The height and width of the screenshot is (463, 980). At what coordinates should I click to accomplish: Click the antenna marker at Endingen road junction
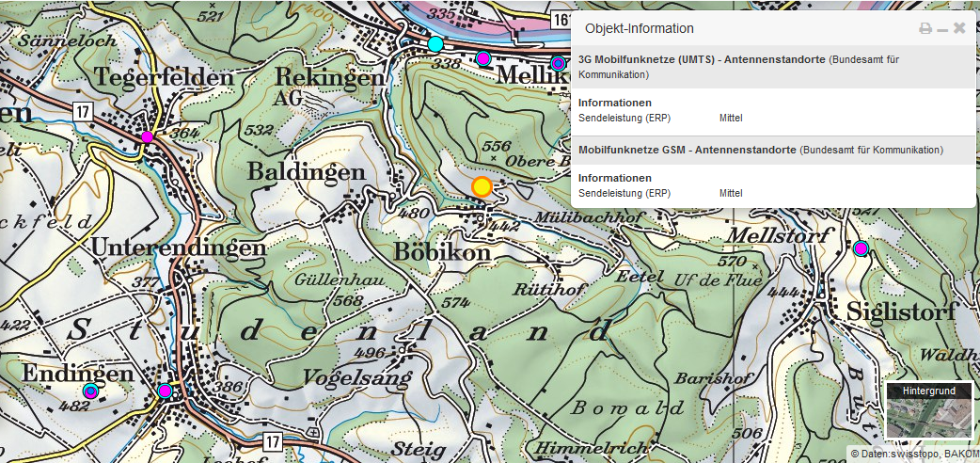coord(165,391)
